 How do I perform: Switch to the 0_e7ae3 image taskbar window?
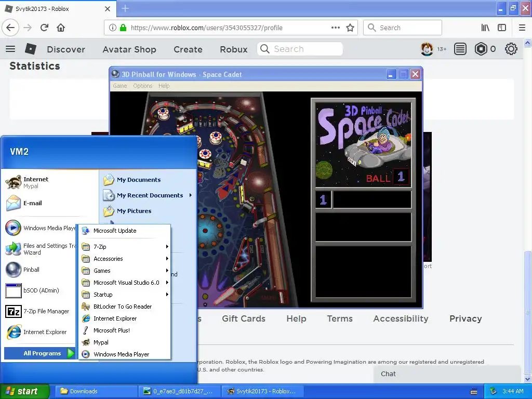[179, 391]
